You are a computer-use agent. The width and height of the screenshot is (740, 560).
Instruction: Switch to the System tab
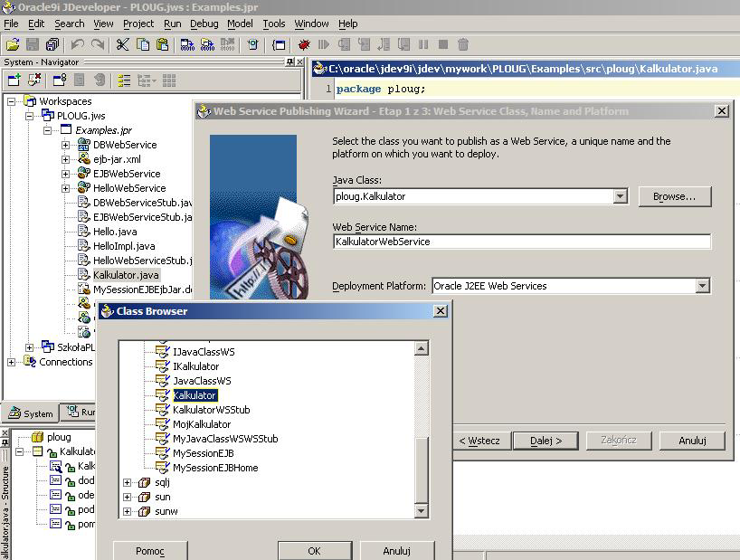(31, 413)
